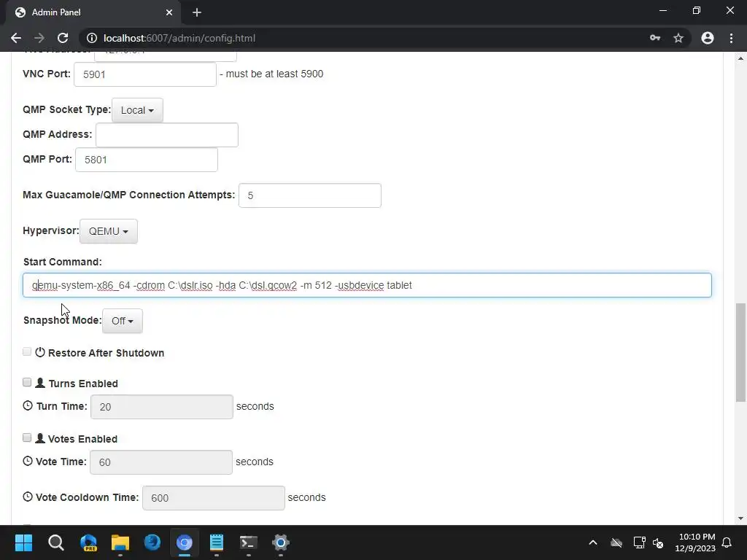This screenshot has height=560, width=747.
Task: Edit Max Guacamole/QMP Connection Attempts field
Action: pos(309,195)
